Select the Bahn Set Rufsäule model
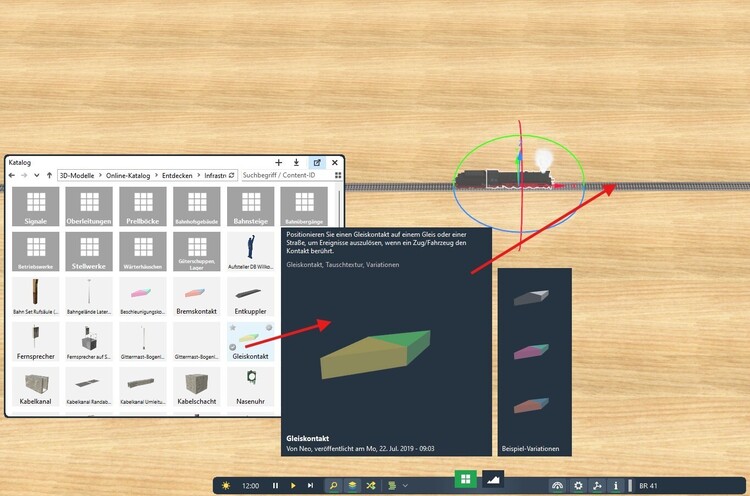750x496 pixels. coord(35,297)
